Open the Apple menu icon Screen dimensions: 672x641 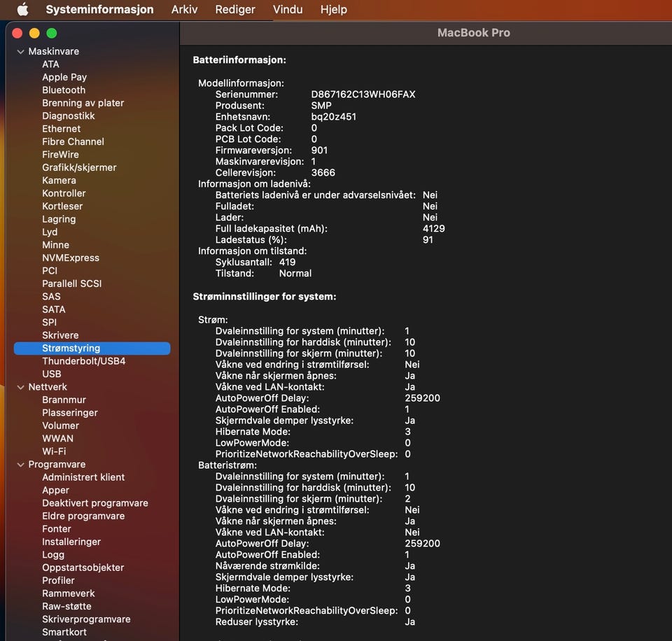(22, 10)
